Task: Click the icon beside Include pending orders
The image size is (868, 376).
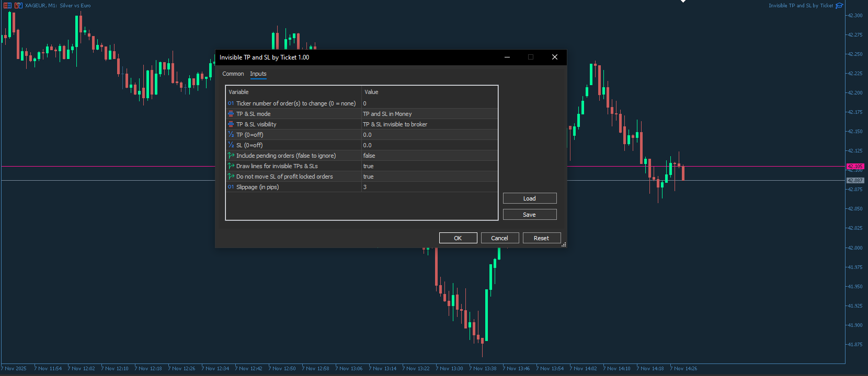Action: (x=231, y=156)
